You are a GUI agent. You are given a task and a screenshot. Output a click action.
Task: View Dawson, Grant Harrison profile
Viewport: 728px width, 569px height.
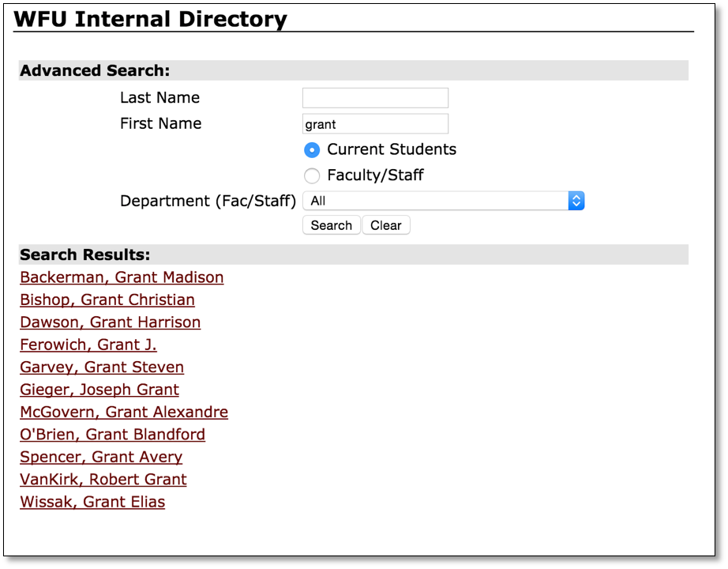111,322
